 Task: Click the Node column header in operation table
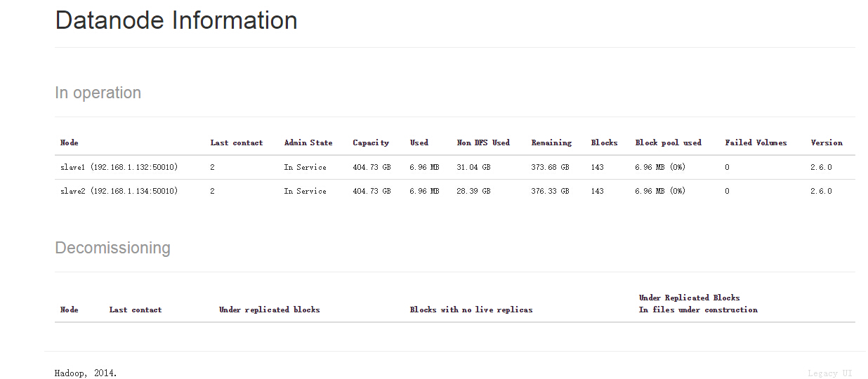[x=70, y=142]
